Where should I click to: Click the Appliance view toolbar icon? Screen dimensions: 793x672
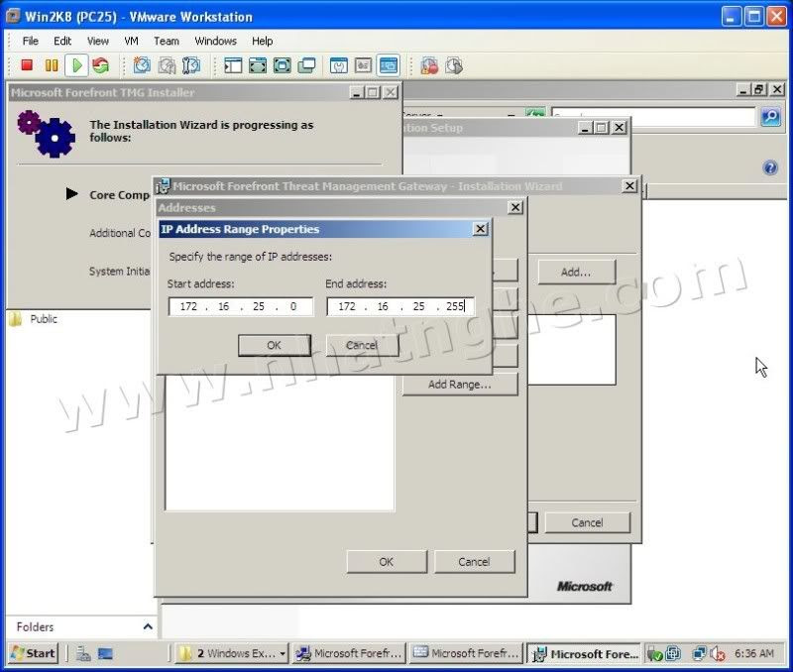click(363, 65)
